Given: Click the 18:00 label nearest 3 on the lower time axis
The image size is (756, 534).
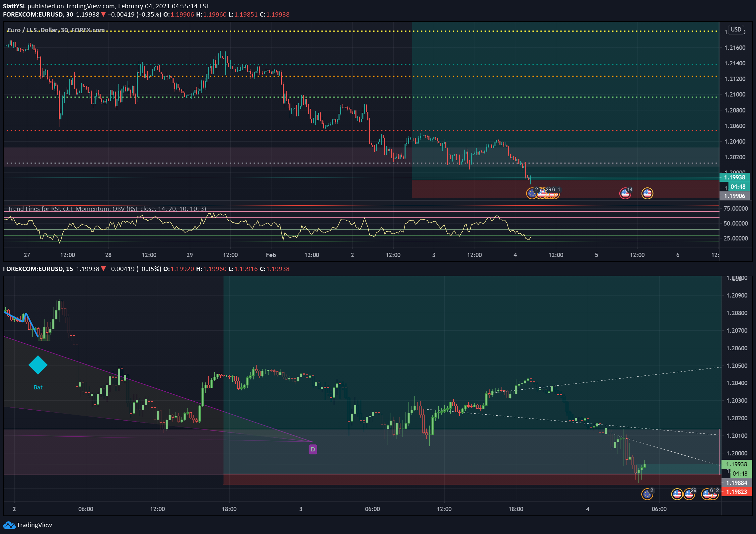Looking at the screenshot, I should click(229, 509).
